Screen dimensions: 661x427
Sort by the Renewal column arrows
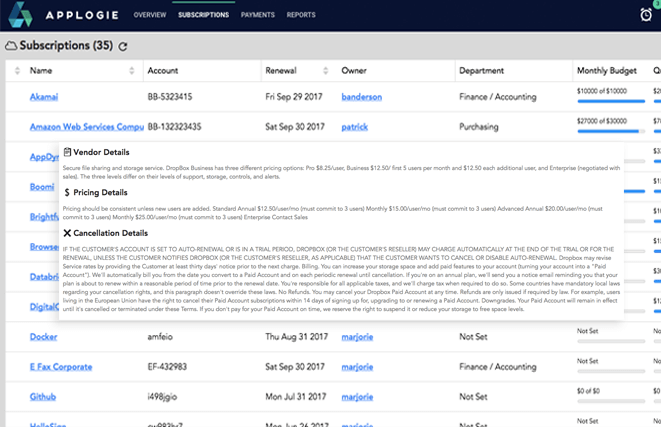click(325, 70)
